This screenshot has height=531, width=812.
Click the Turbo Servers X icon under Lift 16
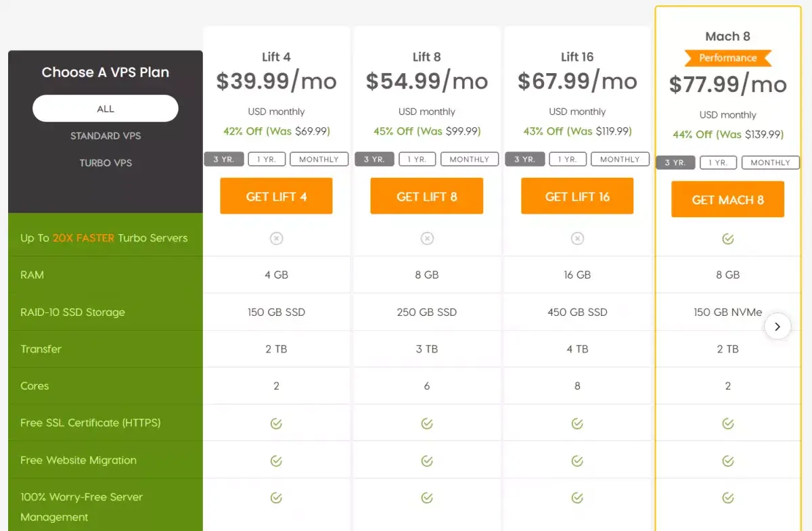coord(577,238)
